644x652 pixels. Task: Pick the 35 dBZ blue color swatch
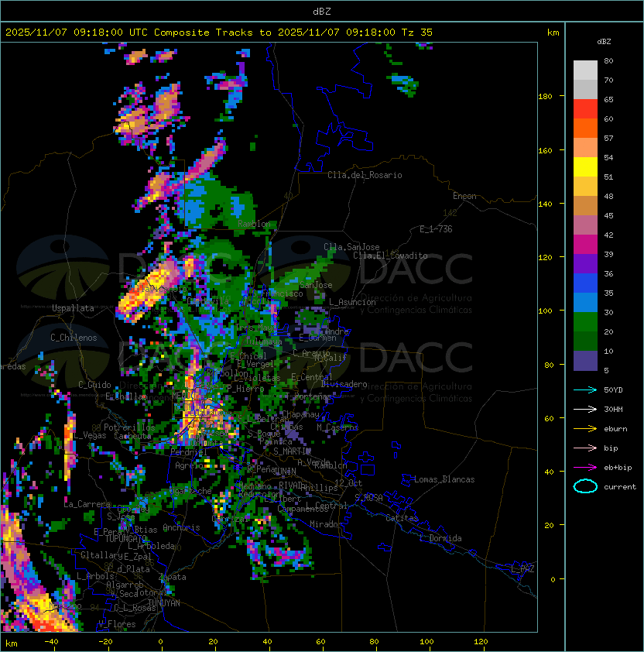(x=585, y=302)
